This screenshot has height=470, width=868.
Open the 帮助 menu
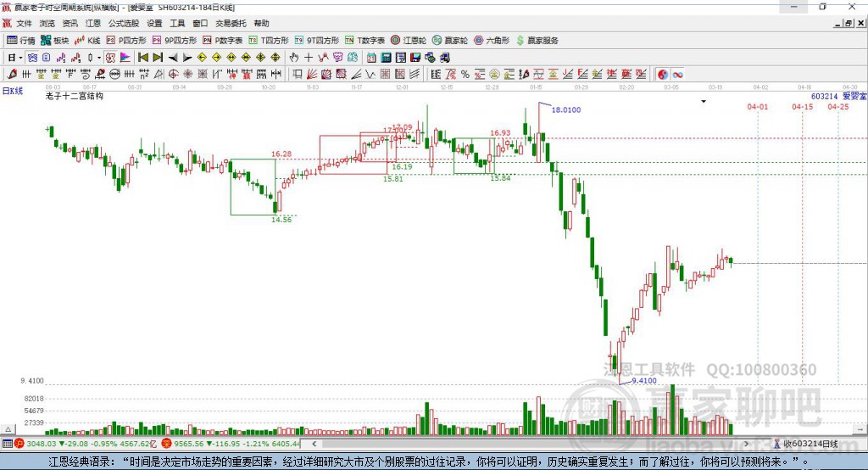[261, 23]
